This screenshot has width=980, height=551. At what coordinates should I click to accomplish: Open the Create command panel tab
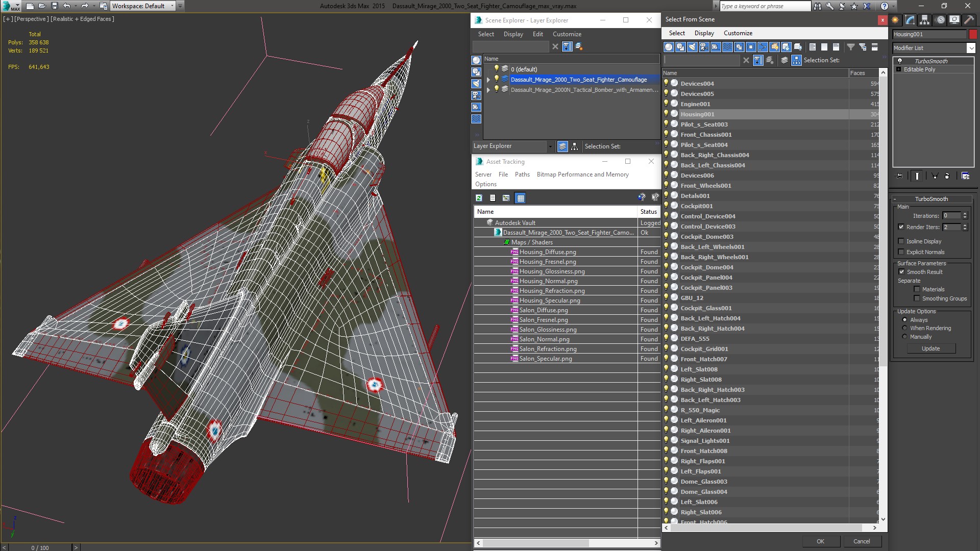[895, 20]
